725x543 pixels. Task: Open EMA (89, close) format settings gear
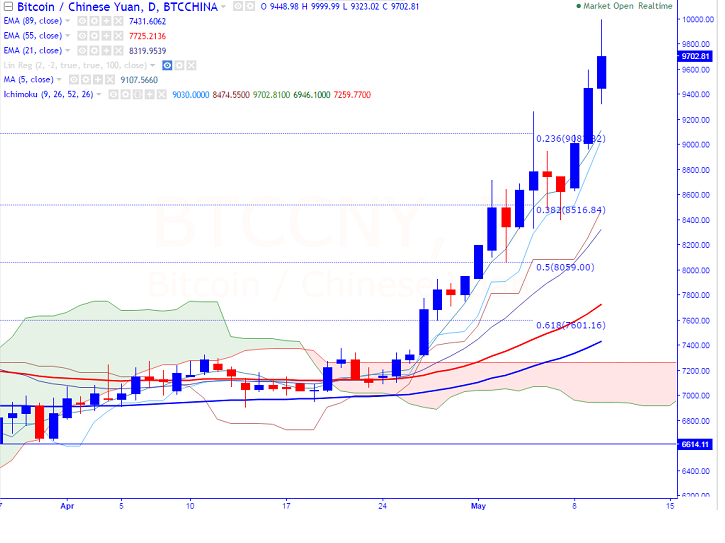[94, 21]
